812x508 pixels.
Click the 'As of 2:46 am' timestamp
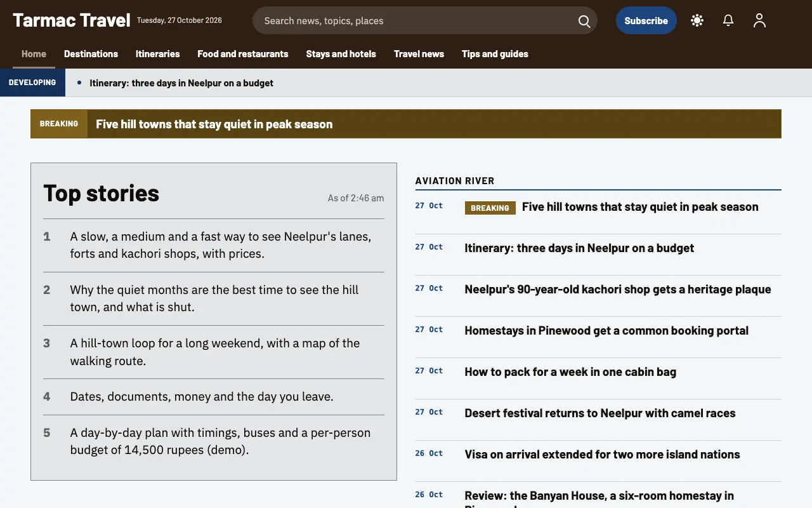click(356, 198)
